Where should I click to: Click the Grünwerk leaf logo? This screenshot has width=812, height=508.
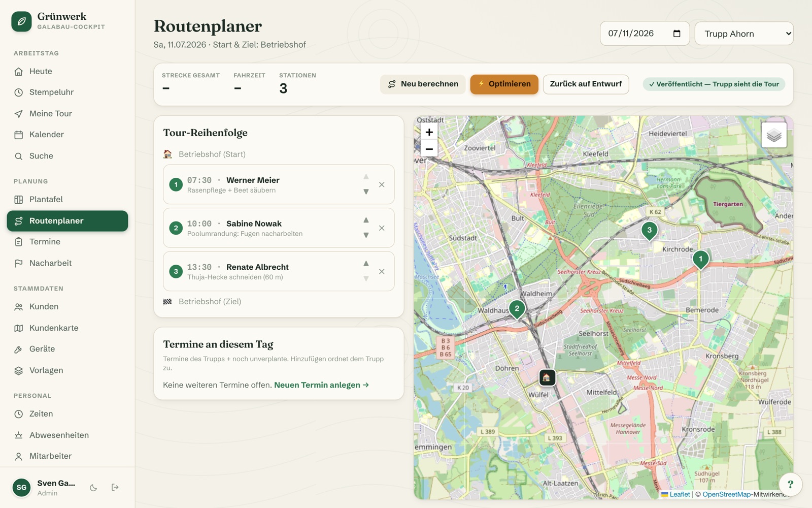[21, 21]
